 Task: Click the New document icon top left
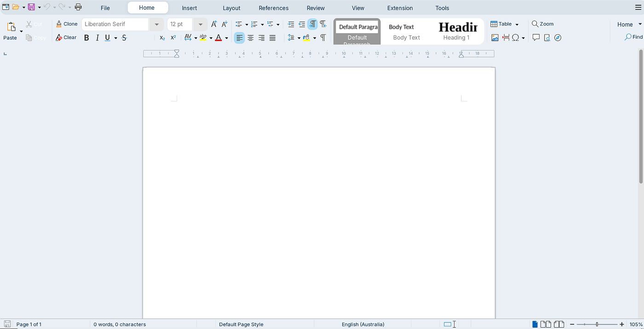coord(6,7)
